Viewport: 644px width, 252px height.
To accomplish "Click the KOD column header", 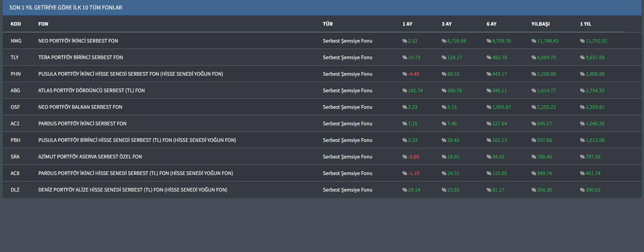I will point(16,24).
